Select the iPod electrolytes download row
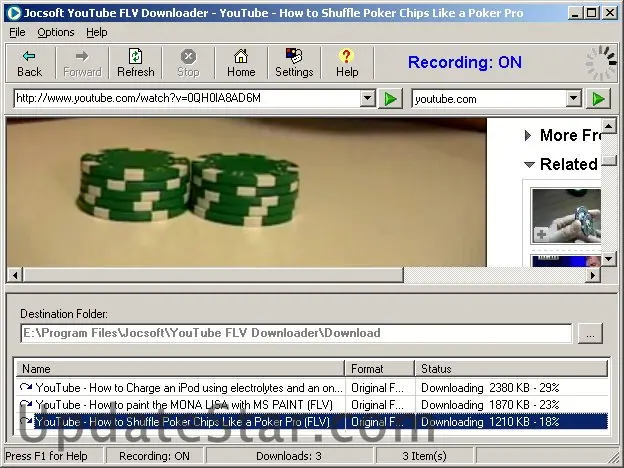 (312, 387)
